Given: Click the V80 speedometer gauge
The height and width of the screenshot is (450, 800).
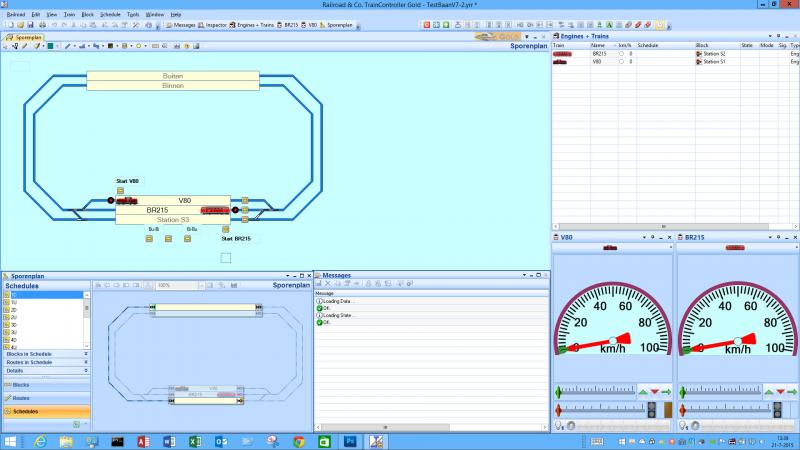Looking at the screenshot, I should pyautogui.click(x=613, y=319).
